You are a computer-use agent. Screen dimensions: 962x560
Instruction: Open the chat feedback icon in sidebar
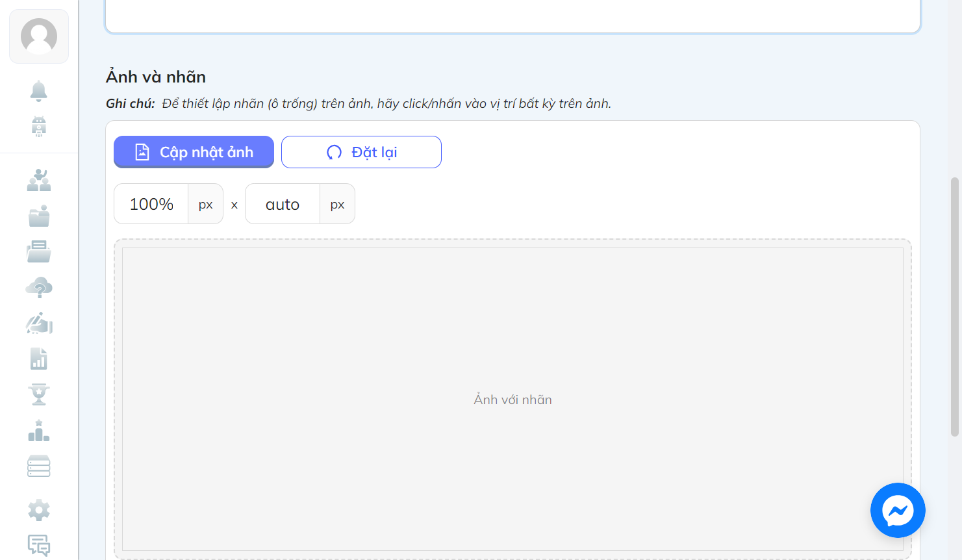click(x=39, y=546)
